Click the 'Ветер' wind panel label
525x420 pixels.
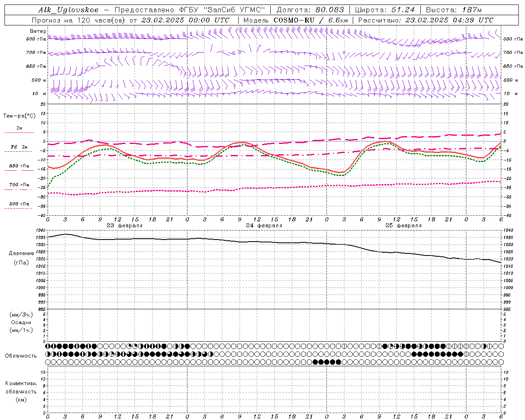(x=38, y=31)
